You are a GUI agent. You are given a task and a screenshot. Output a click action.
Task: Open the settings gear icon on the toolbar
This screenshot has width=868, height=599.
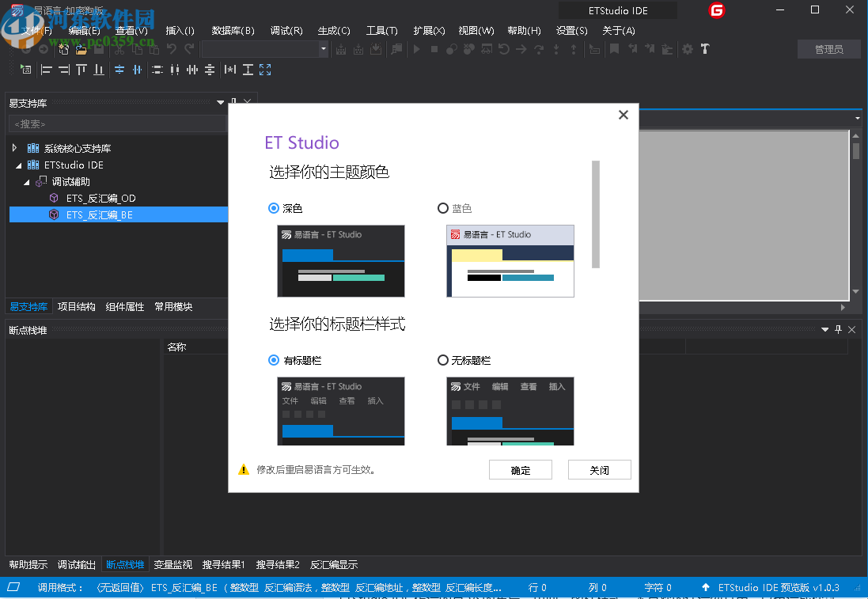coord(687,49)
